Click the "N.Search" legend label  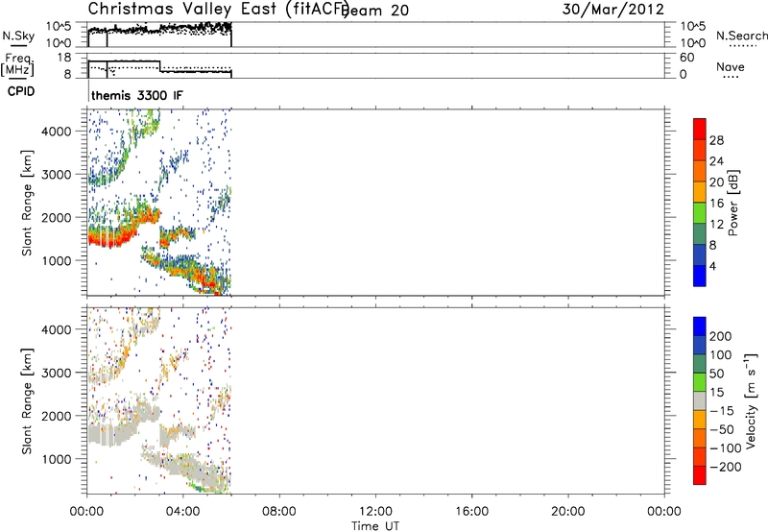(x=741, y=36)
